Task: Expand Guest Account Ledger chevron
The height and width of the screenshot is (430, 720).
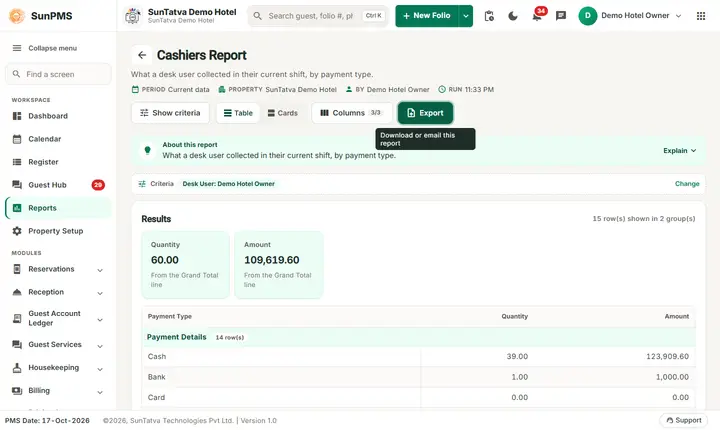Action: (100, 319)
